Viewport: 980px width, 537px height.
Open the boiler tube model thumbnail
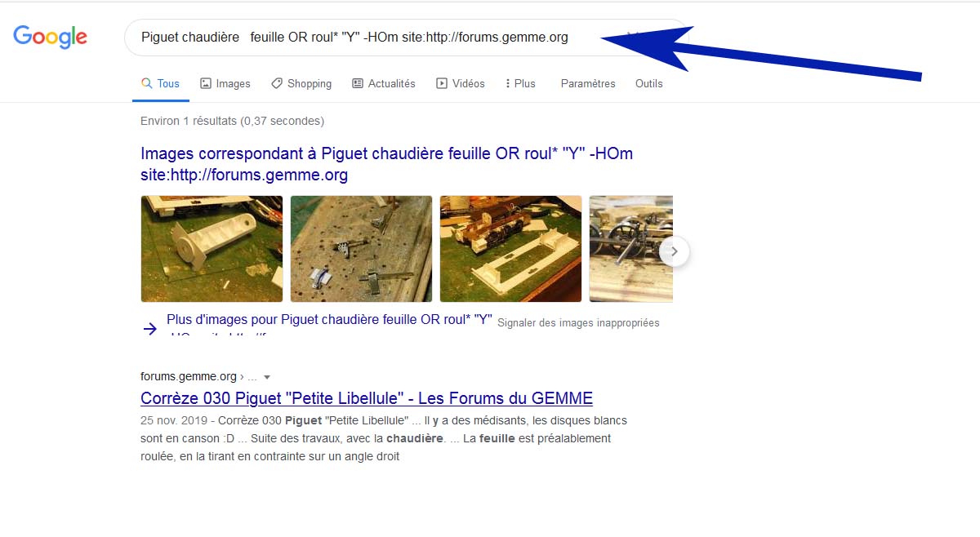tap(212, 249)
